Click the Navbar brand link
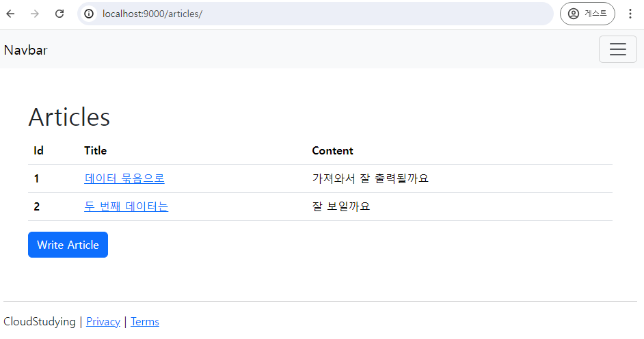This screenshot has height=339, width=644. (26, 50)
